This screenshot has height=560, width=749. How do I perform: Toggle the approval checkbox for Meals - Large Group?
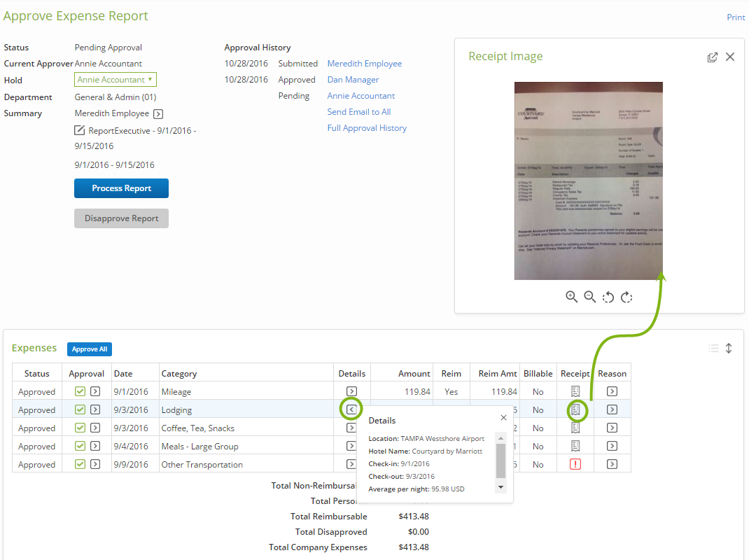(80, 446)
